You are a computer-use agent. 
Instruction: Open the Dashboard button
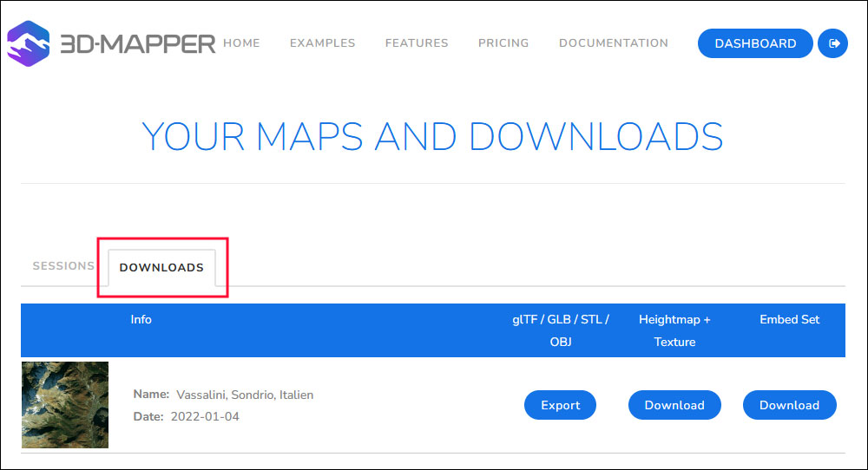pyautogui.click(x=755, y=43)
